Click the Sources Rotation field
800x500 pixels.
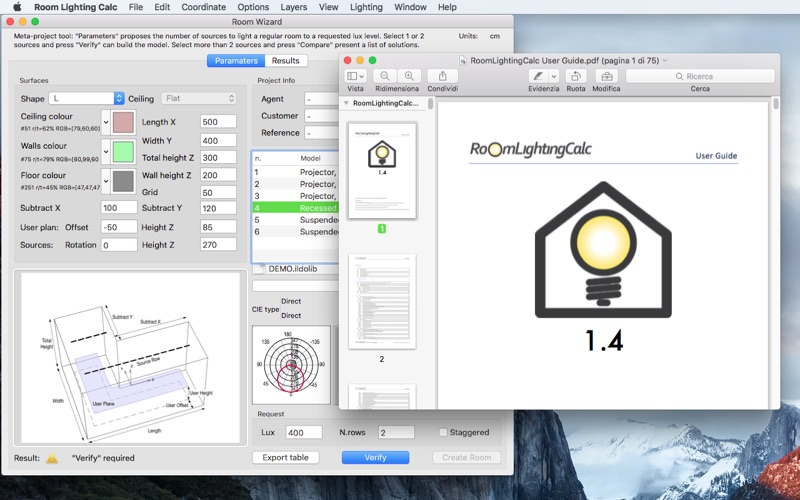coord(119,244)
